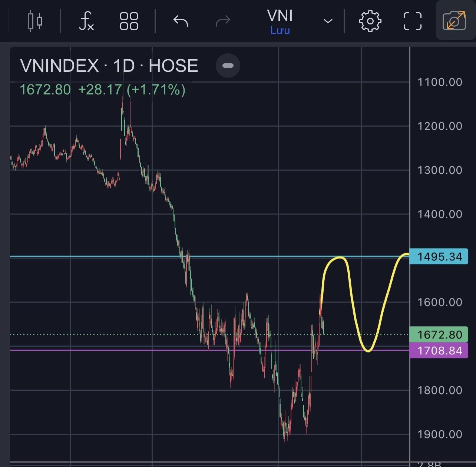The width and height of the screenshot is (476, 467).
Task: Click the VNI layout name
Action: tap(280, 16)
